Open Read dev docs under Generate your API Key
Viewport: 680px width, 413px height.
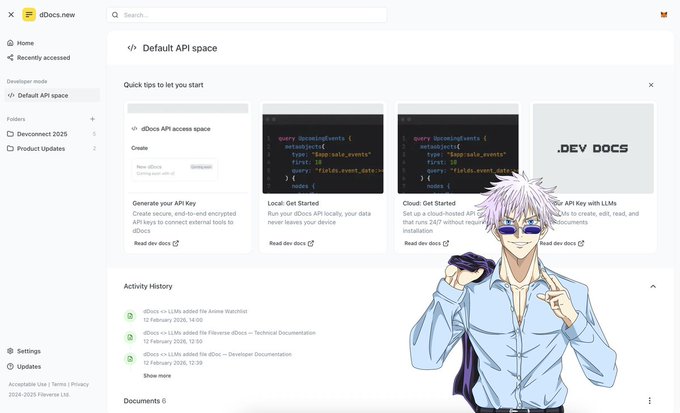coord(156,243)
